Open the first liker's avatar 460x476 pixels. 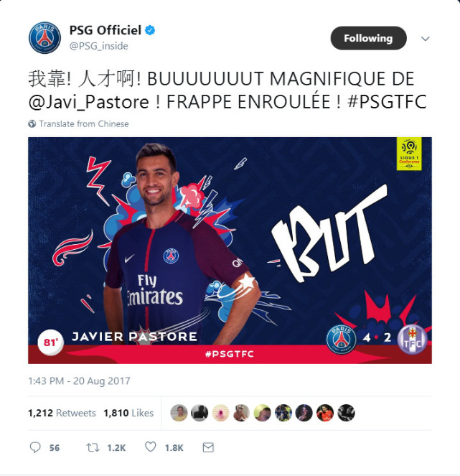pos(179,413)
